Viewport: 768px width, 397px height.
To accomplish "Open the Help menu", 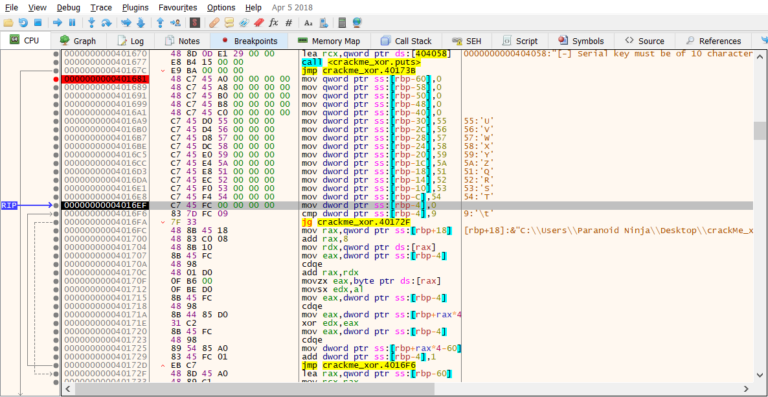I will pos(253,7).
